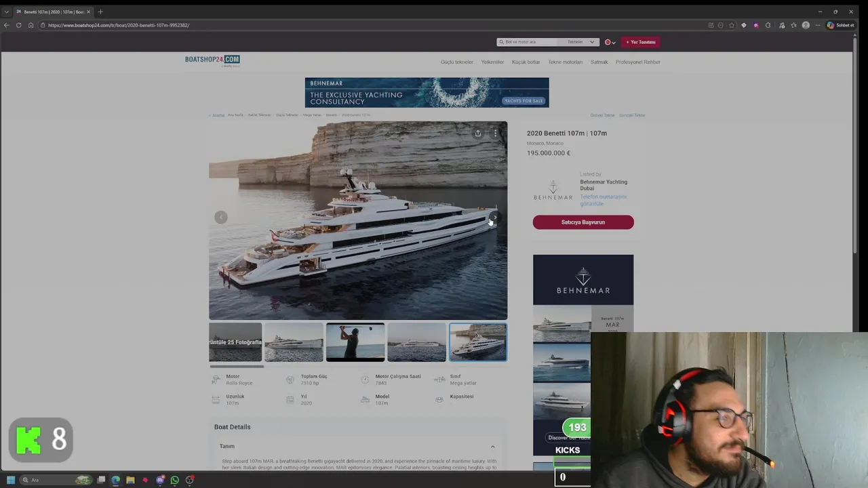
Task: Open the browser profile avatar
Action: point(806,25)
